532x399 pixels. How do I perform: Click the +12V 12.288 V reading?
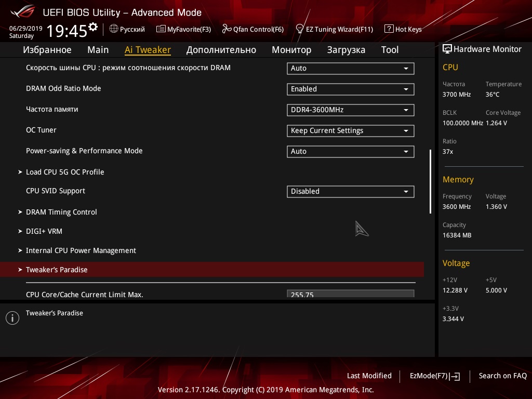tap(455, 290)
